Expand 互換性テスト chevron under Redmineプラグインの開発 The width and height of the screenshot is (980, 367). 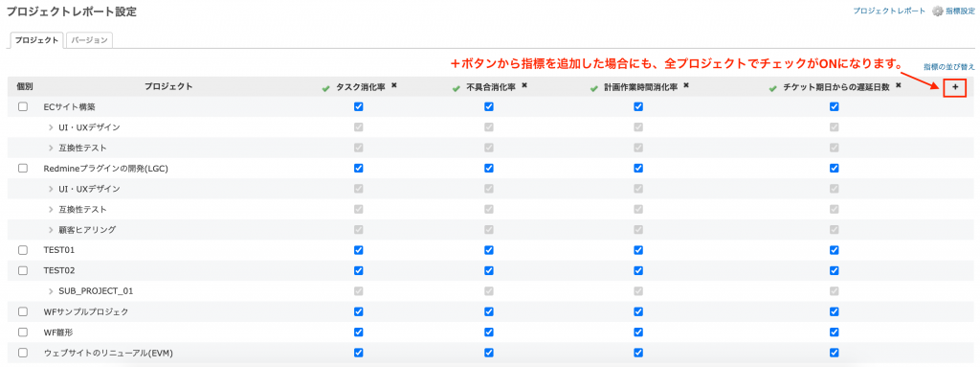51,209
